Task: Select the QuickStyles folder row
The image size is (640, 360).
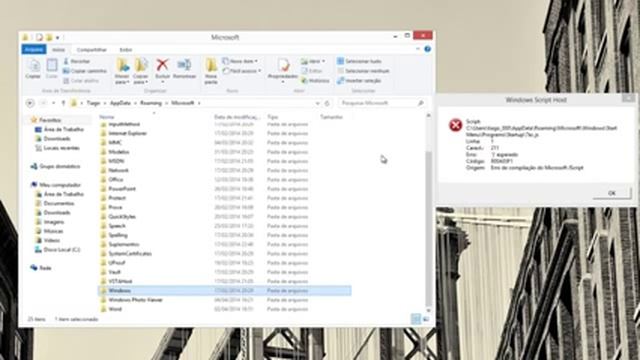Action: (224, 217)
